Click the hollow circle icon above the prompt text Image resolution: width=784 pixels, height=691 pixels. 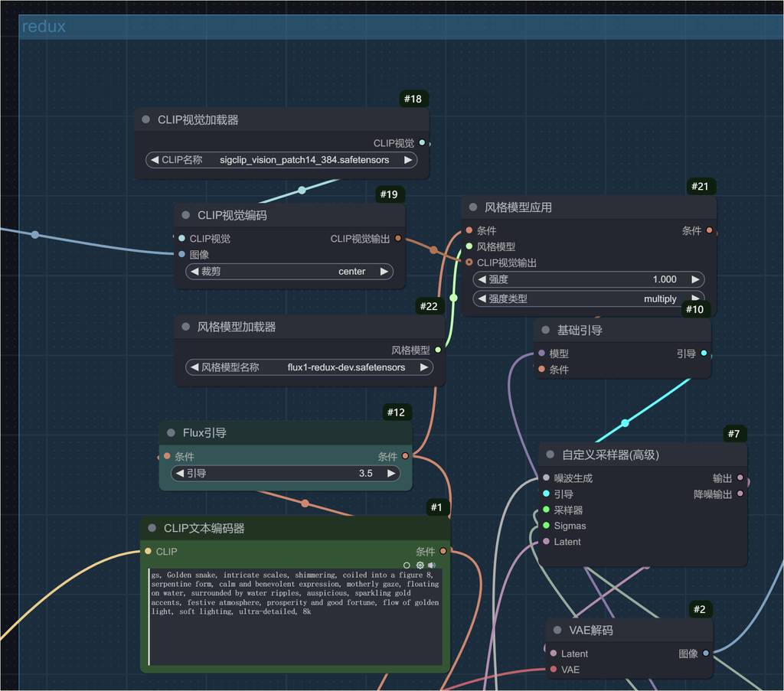pyautogui.click(x=407, y=566)
